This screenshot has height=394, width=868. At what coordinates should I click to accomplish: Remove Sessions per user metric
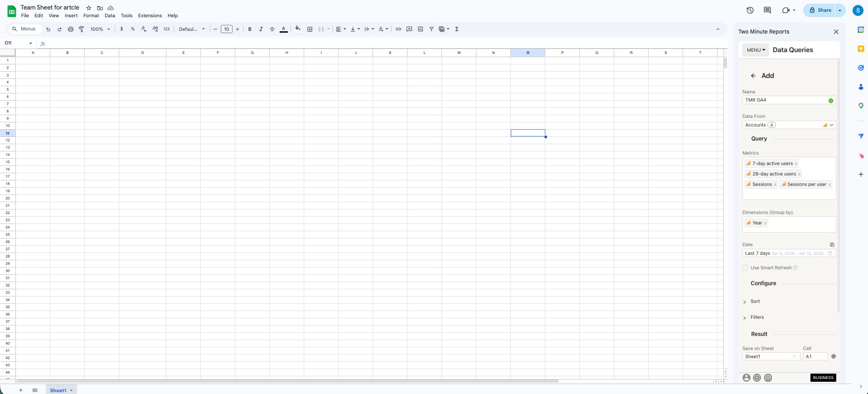(x=829, y=185)
